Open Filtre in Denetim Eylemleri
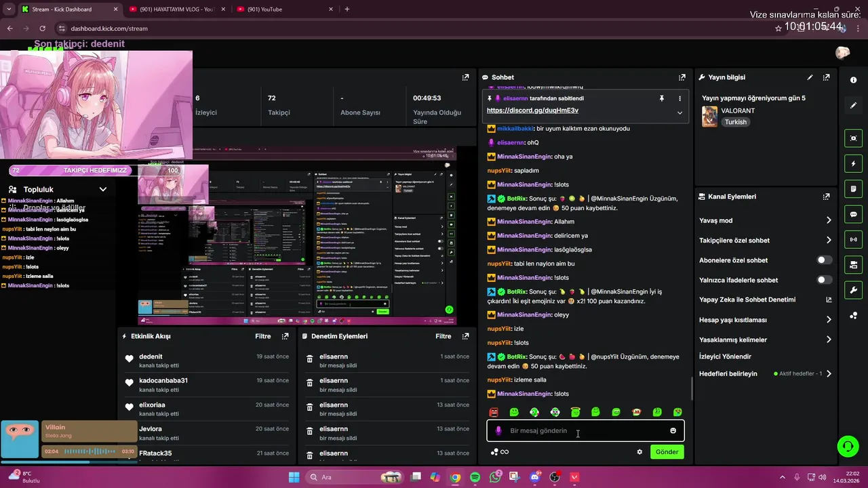The width and height of the screenshot is (868, 488). [443, 336]
